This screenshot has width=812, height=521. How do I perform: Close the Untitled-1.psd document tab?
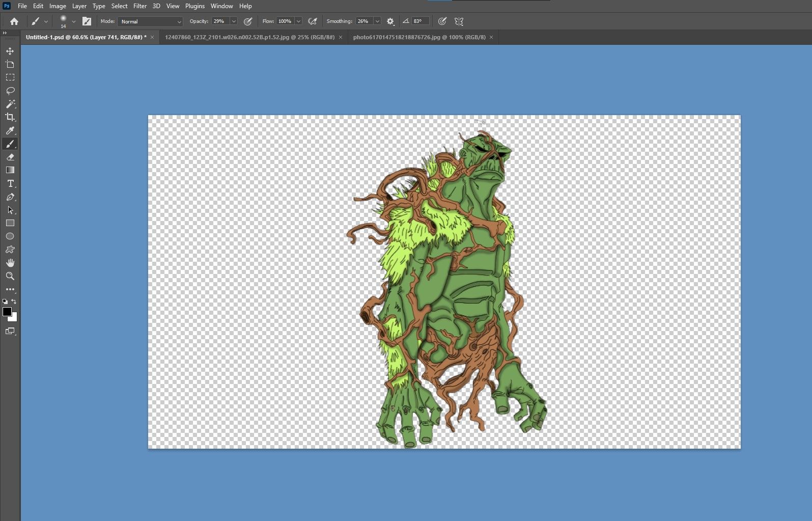(x=152, y=37)
